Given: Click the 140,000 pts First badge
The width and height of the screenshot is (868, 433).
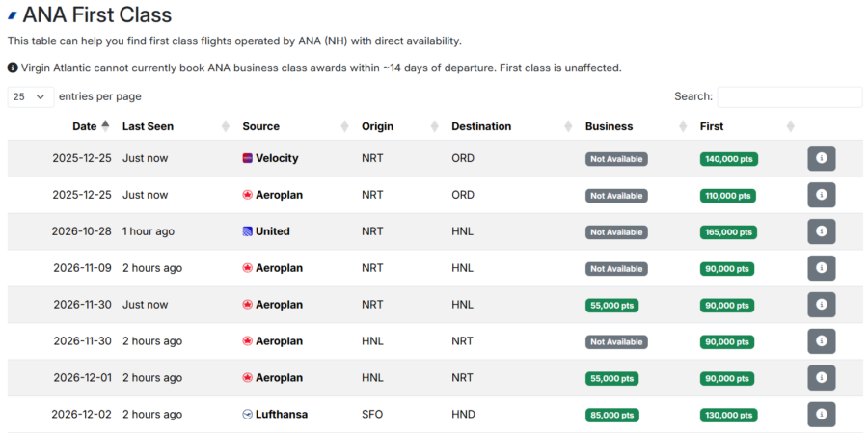Looking at the screenshot, I should pyautogui.click(x=728, y=159).
